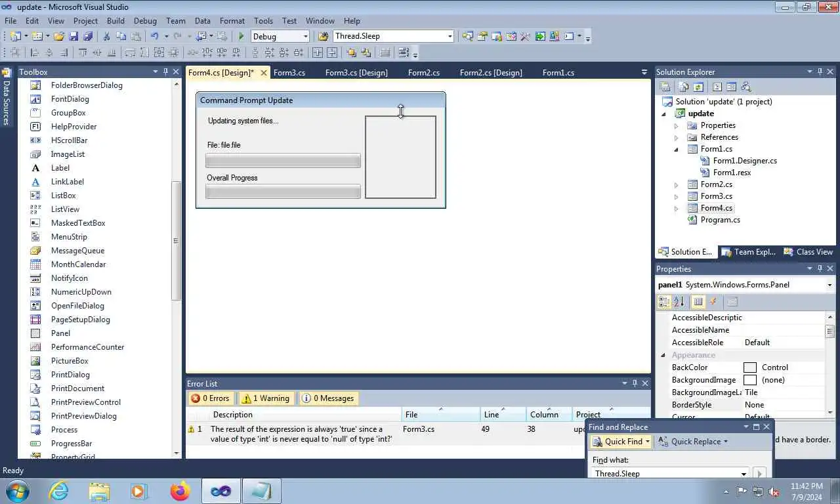This screenshot has height=504, width=840.
Task: Pick the MonthCalendar control in Toolbox
Action: point(78,264)
